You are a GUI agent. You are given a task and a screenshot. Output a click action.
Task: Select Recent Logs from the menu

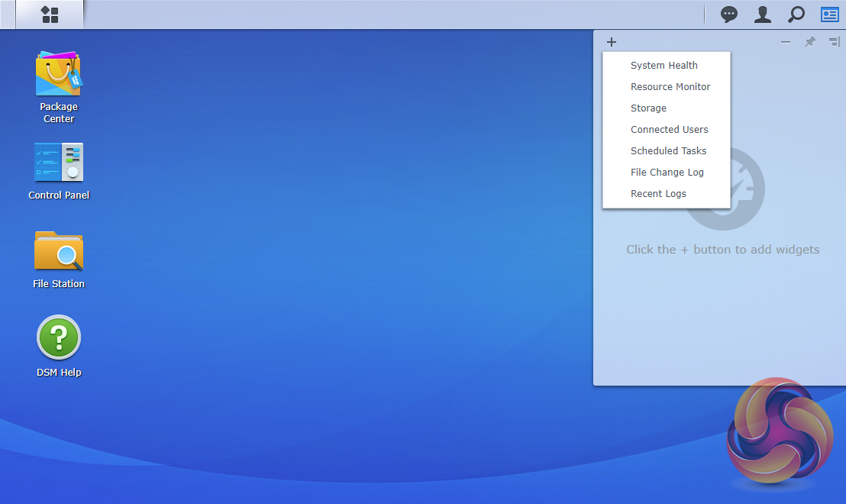tap(667, 194)
